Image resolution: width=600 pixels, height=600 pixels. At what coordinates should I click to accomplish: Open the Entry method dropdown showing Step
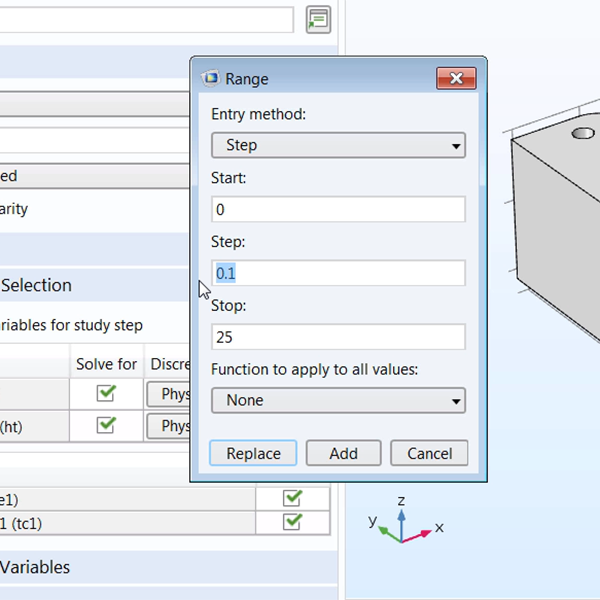tap(338, 145)
